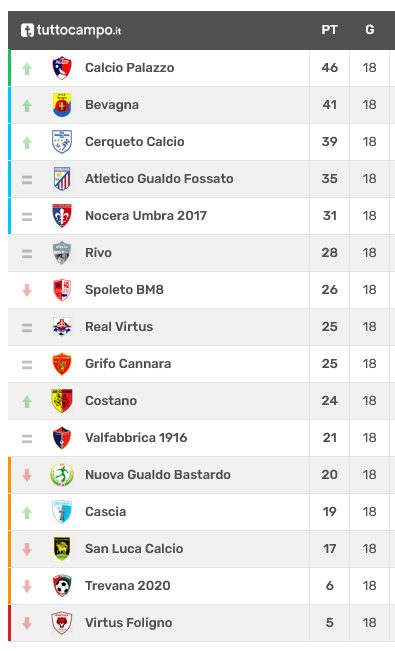Click the tuttocampo.it logo in header
This screenshot has height=651, width=395.
pos(71,30)
